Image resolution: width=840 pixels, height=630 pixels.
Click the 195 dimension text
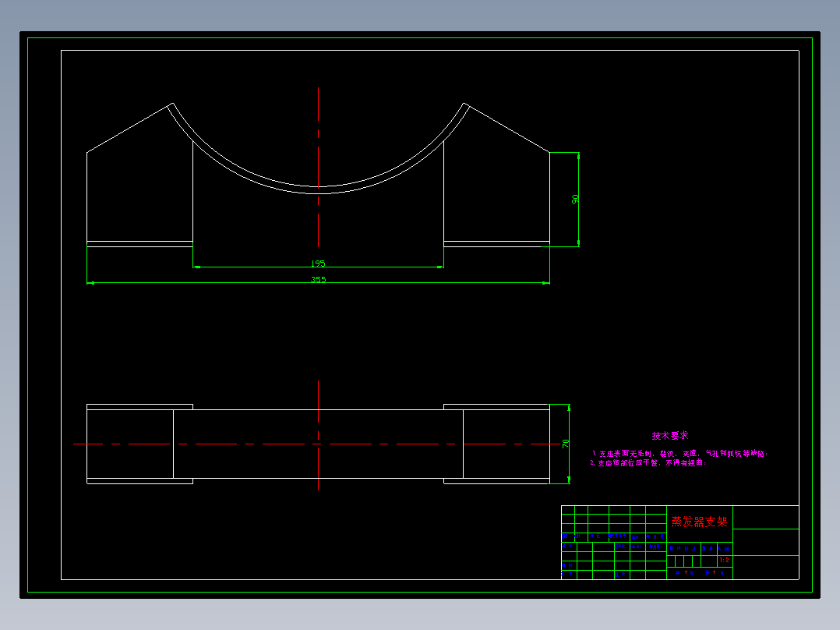[x=318, y=264]
